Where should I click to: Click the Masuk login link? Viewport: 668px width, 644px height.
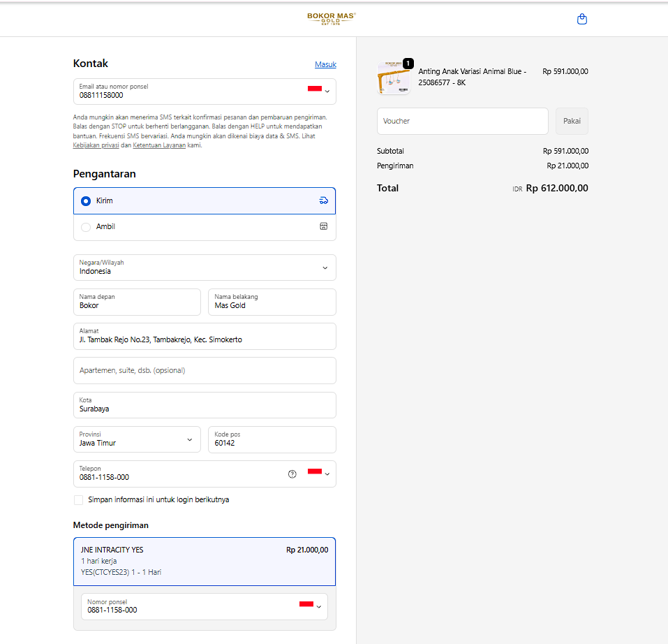(x=325, y=64)
